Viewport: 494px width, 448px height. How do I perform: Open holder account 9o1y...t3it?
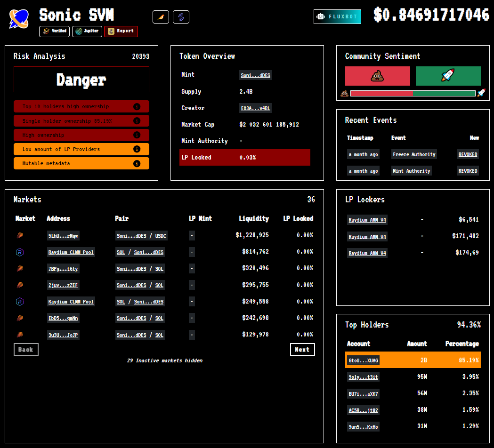point(363,377)
